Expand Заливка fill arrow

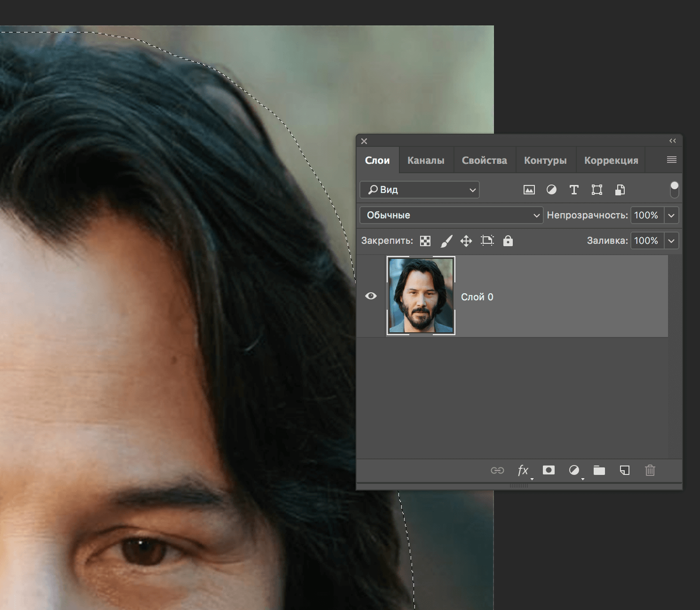coord(671,241)
